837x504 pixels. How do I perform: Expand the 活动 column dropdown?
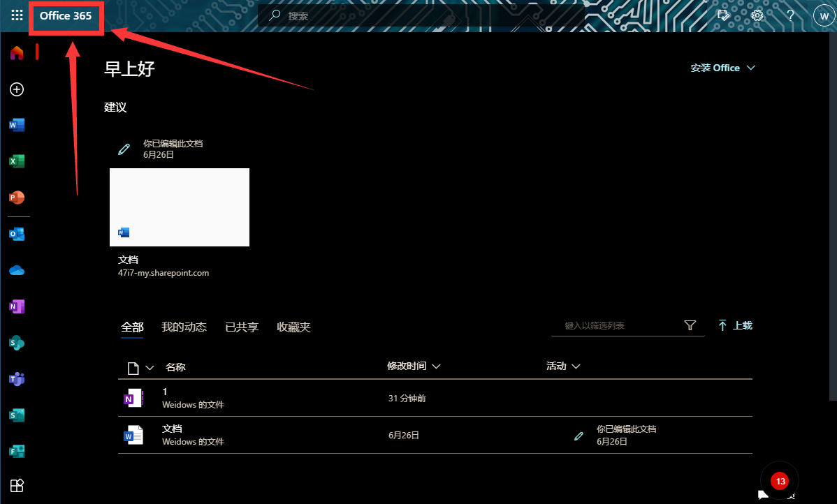[x=563, y=366]
